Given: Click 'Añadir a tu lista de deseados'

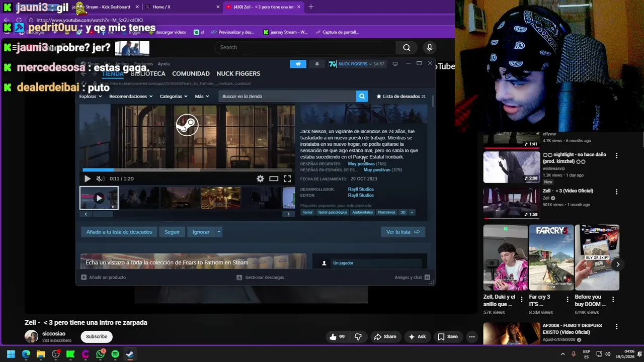Looking at the screenshot, I should (x=119, y=232).
